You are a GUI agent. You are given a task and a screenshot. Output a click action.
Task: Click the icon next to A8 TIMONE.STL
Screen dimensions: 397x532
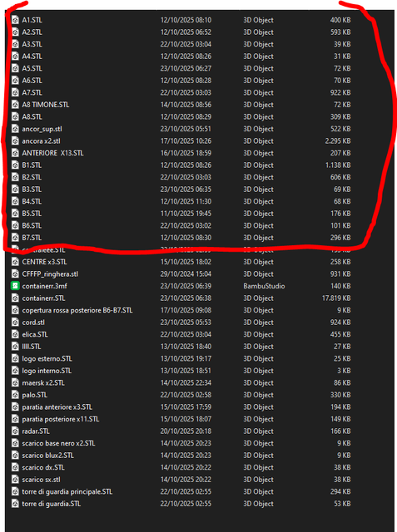click(15, 105)
